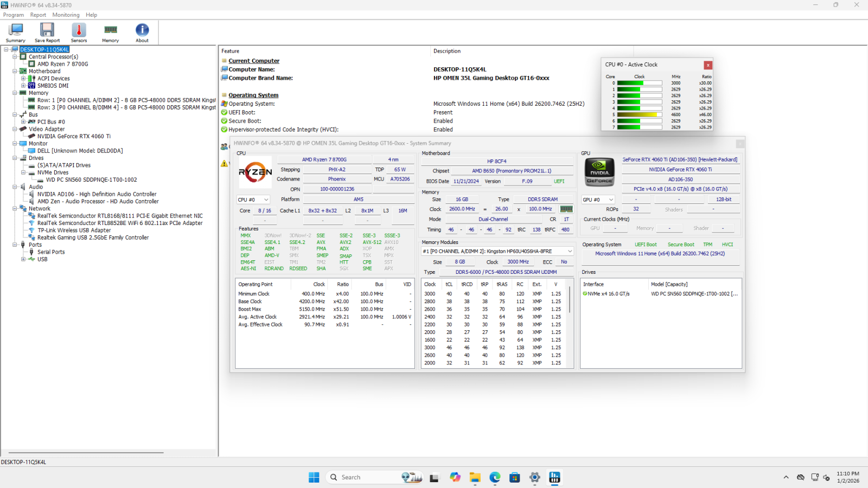Close the CPU #0 Active Clock panel
Viewport: 868px width, 488px height.
708,65
